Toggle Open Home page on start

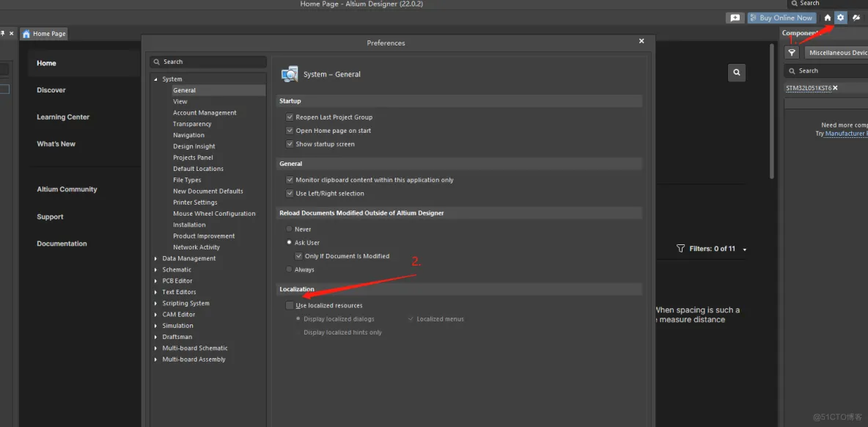[290, 131]
